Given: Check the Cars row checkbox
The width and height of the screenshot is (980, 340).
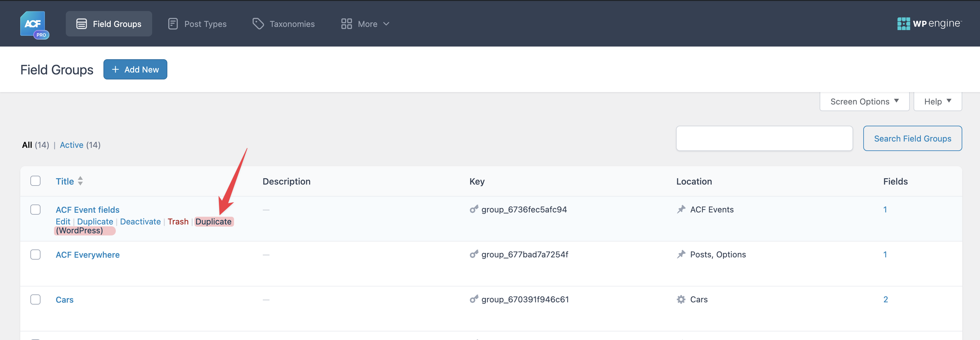Looking at the screenshot, I should [x=35, y=300].
